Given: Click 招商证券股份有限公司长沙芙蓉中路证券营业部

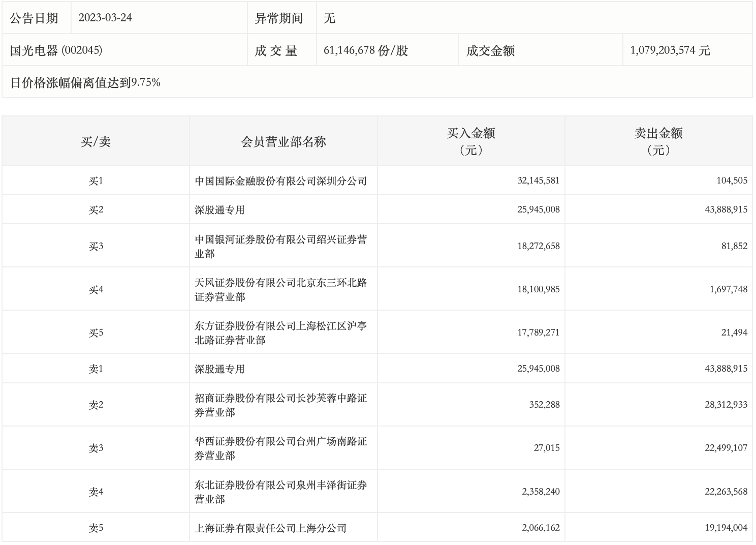Looking at the screenshot, I should tap(281, 405).
